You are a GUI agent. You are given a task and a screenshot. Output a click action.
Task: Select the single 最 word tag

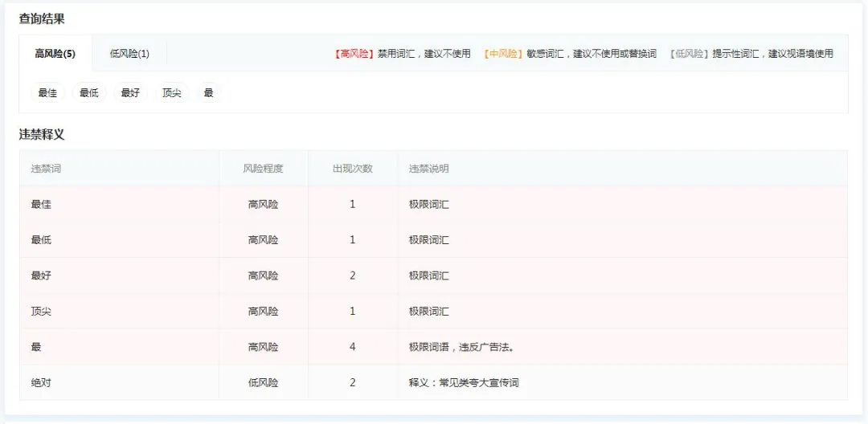click(x=209, y=93)
